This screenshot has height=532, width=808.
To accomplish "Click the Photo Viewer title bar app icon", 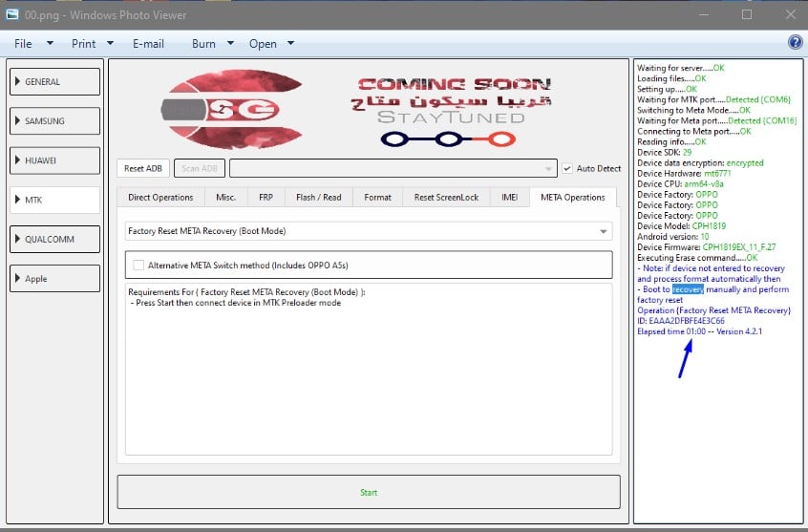I will [x=12, y=14].
